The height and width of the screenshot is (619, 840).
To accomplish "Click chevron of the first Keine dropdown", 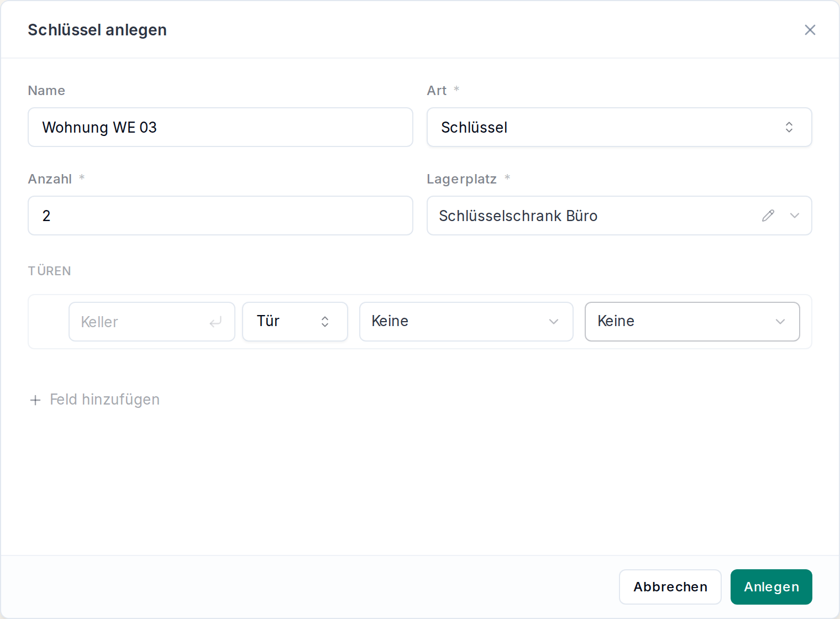I will tap(554, 322).
